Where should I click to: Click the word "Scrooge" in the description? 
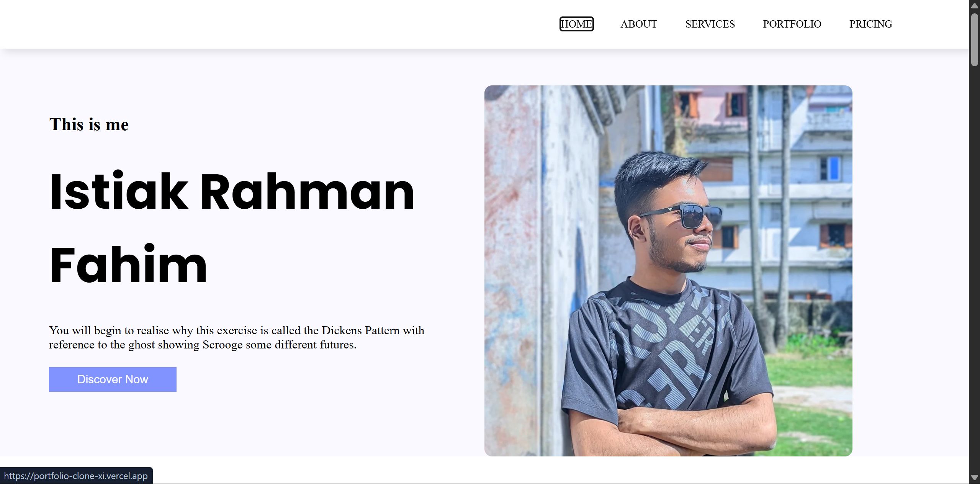[x=222, y=345]
